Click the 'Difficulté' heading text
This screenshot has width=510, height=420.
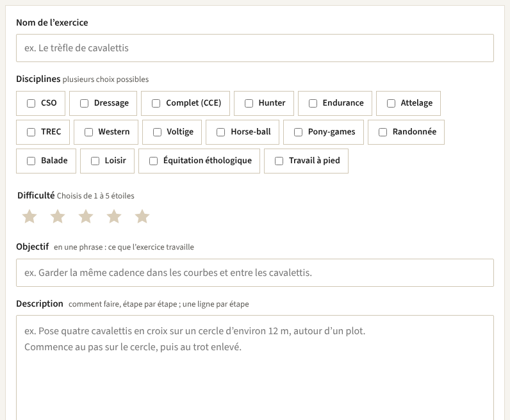(36, 195)
